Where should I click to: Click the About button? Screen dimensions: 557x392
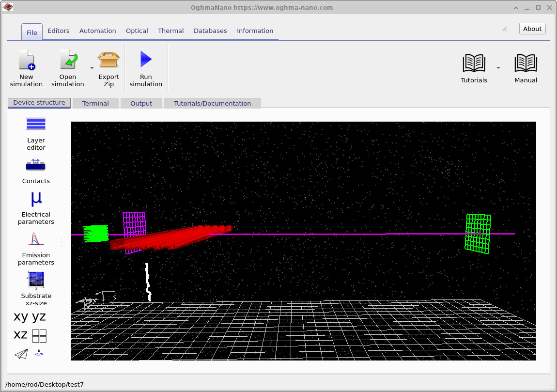532,29
